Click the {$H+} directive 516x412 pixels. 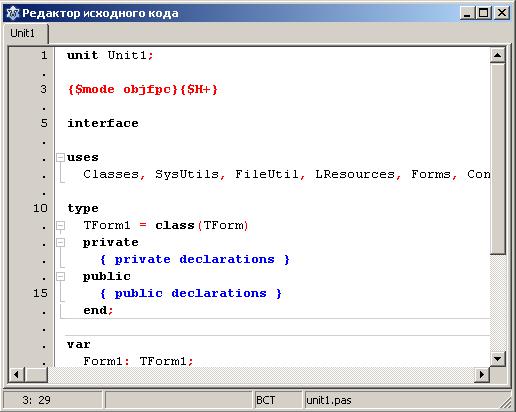199,89
